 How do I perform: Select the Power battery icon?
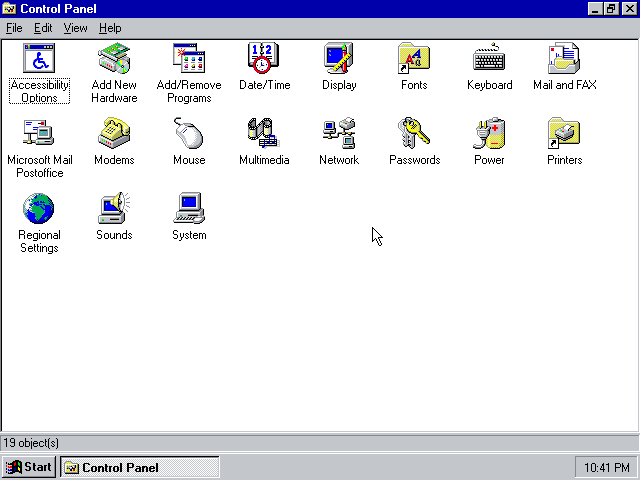(x=489, y=133)
